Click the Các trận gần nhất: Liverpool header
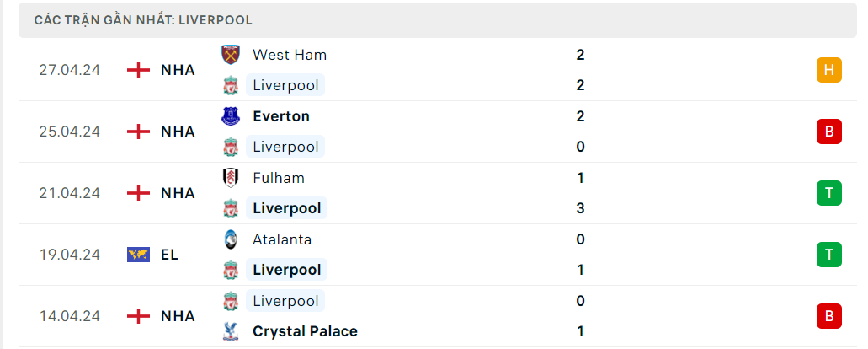Viewport: 868px width, 349px height. (143, 19)
